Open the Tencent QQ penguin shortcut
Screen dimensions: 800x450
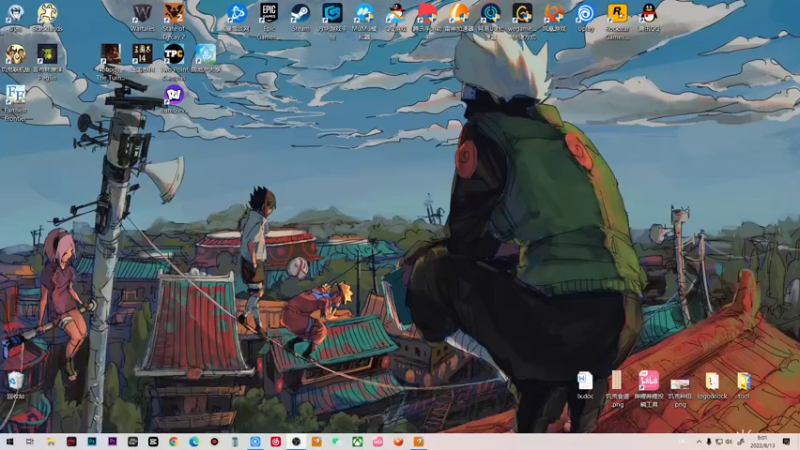[649, 17]
